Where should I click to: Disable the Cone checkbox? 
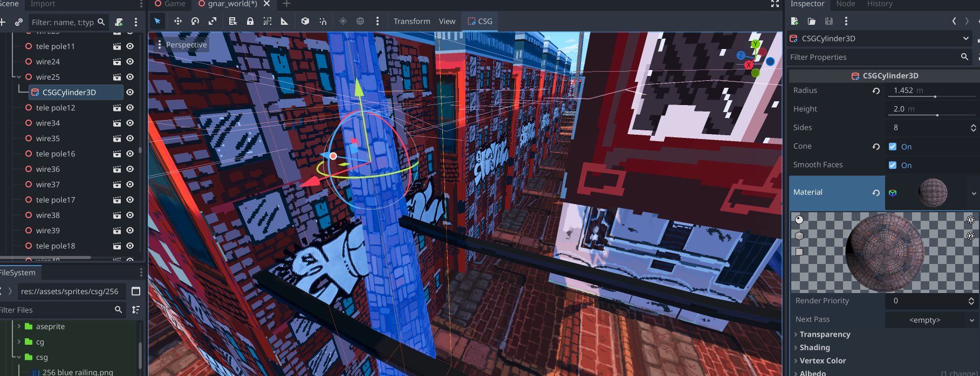tap(893, 147)
